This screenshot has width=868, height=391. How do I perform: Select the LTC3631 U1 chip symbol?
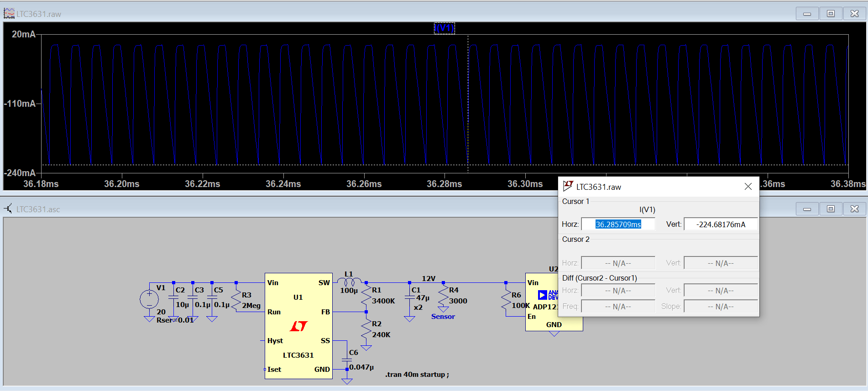point(298,326)
